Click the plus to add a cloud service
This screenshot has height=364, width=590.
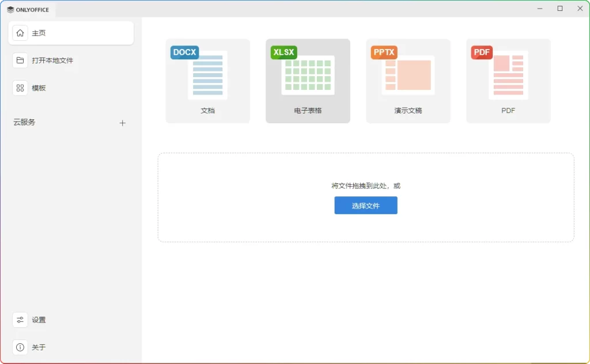123,123
